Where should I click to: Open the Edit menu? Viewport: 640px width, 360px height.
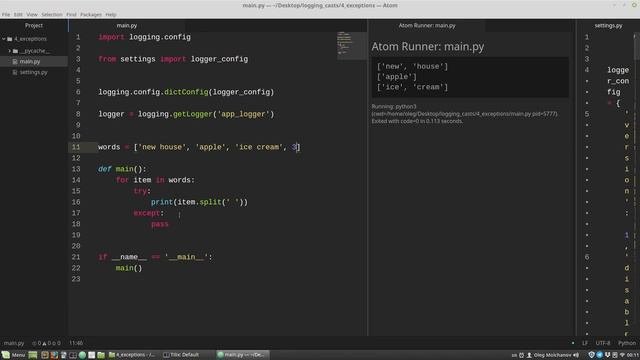(x=18, y=14)
